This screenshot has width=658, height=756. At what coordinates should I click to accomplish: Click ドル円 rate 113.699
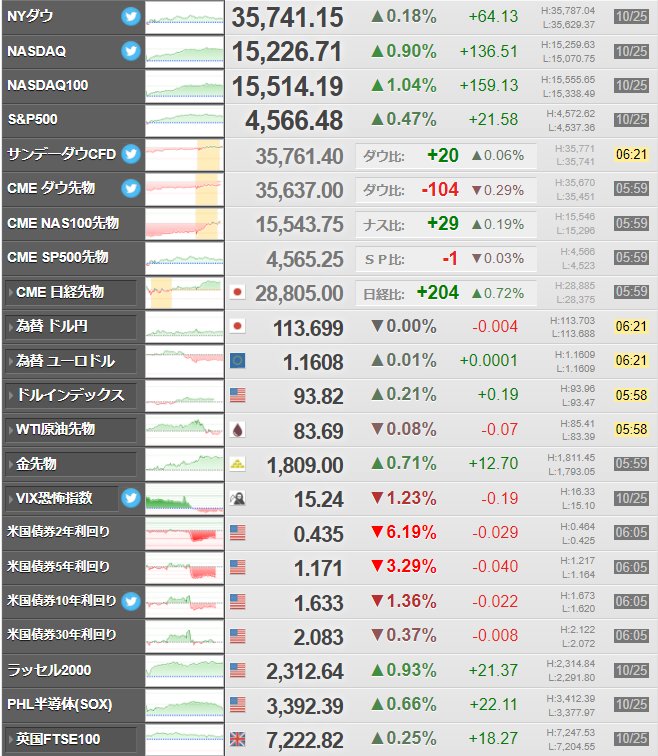click(x=308, y=328)
